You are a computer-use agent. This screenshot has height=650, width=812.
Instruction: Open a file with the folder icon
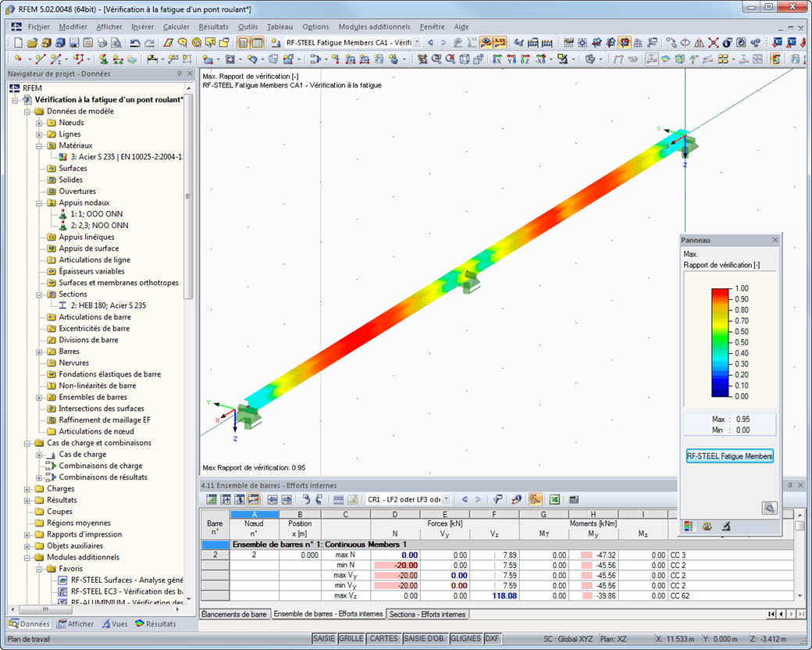32,42
